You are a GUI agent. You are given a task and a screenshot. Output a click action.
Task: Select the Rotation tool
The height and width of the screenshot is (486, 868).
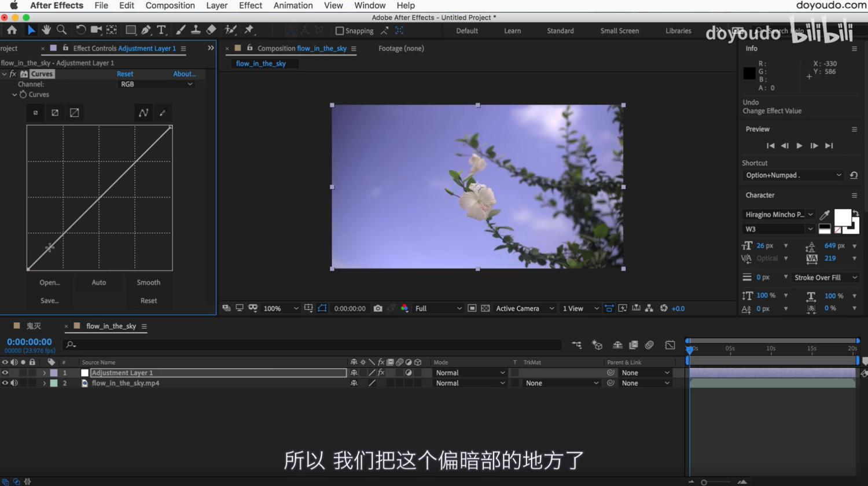click(80, 30)
